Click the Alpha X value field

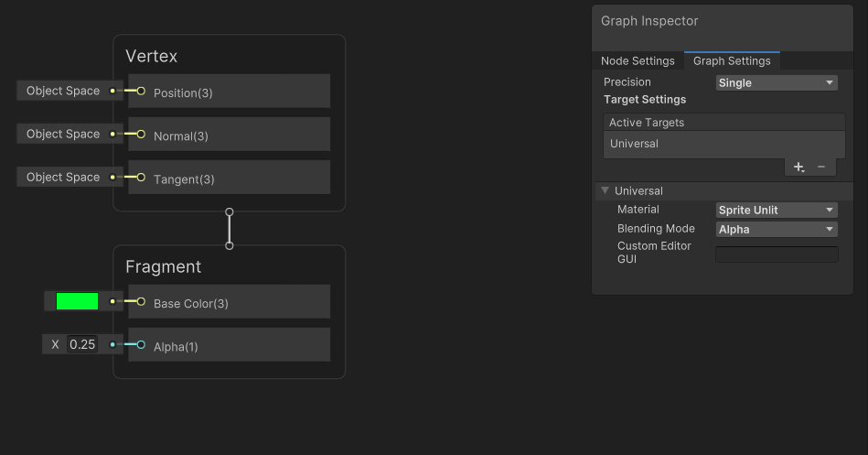tap(82, 345)
